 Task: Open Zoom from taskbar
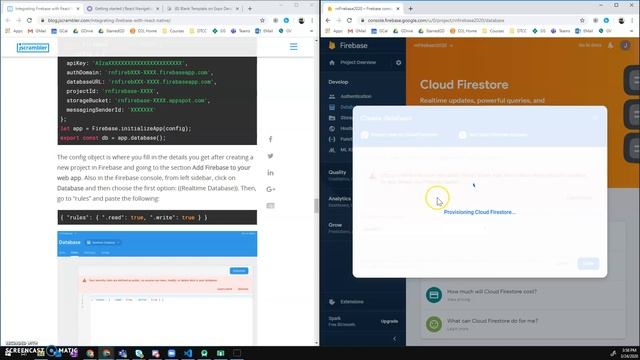(x=171, y=353)
